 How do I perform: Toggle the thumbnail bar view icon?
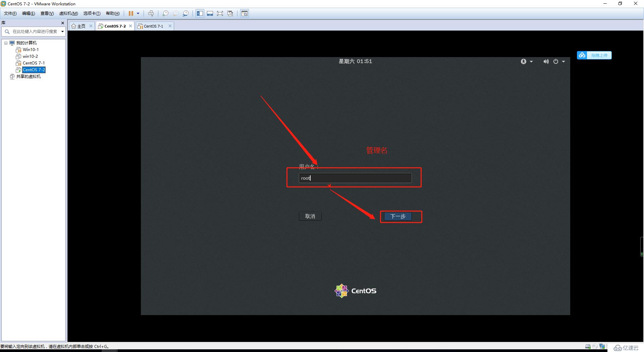click(x=210, y=13)
